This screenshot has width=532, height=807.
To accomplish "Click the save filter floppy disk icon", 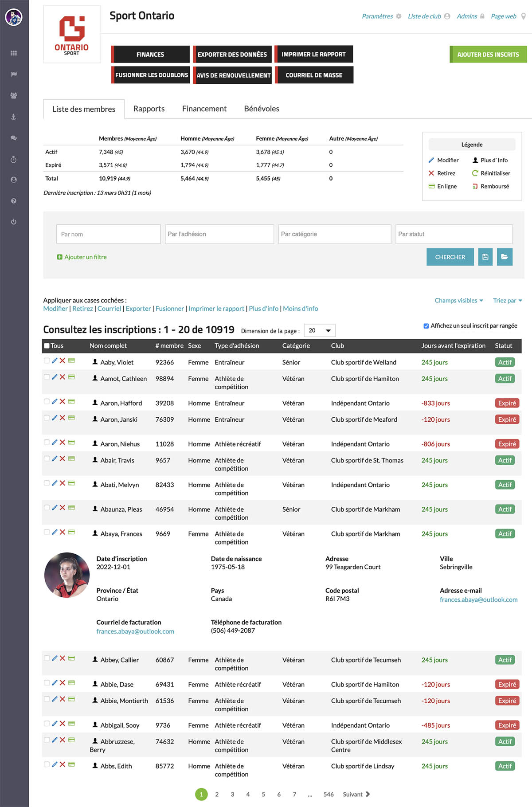I will (x=485, y=257).
